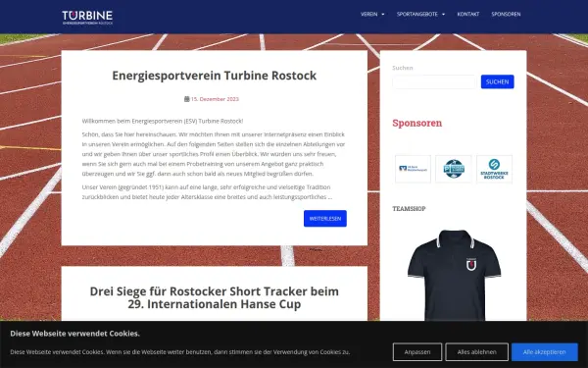Open the VR Bank sponsor logo

point(413,169)
